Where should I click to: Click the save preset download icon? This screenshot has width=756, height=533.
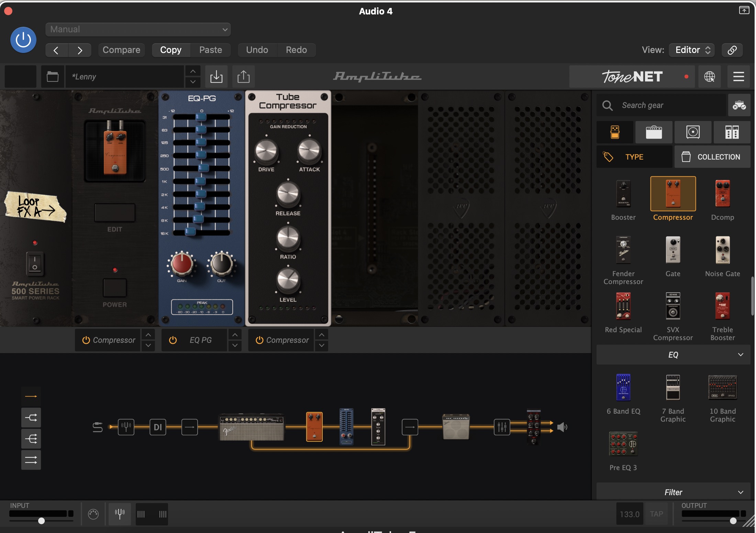click(x=216, y=76)
